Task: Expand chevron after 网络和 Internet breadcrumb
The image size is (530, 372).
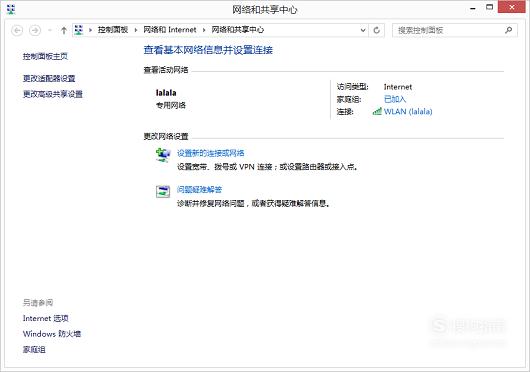Action: [x=204, y=30]
